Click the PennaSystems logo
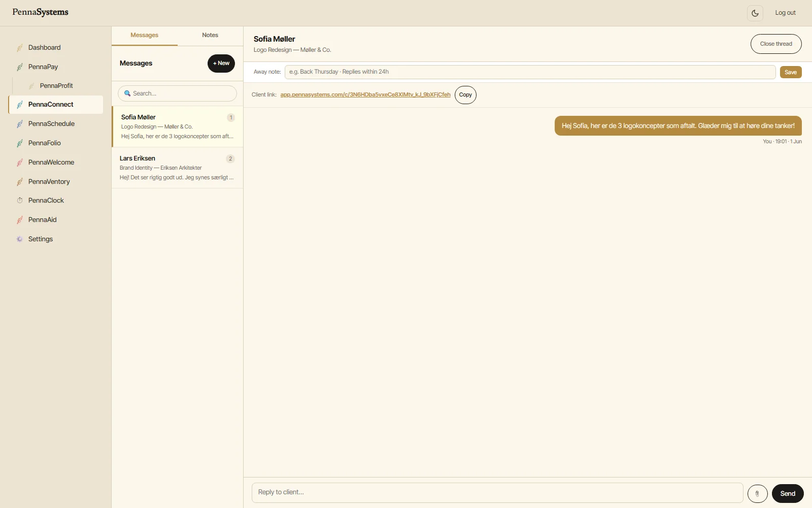 coord(41,12)
